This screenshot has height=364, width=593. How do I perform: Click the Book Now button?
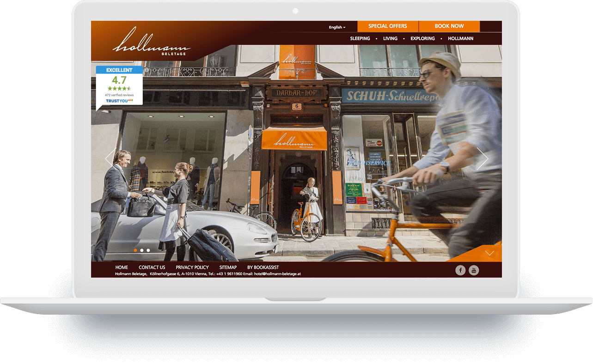449,26
